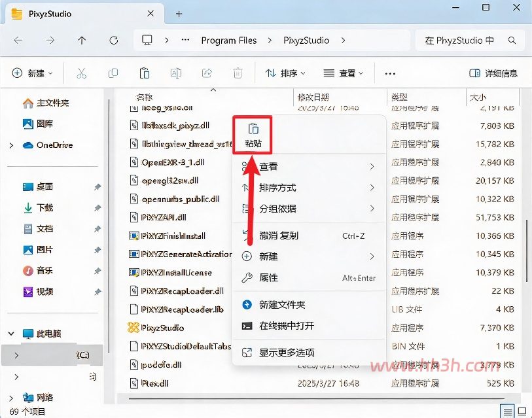
Task: Click the search magnifier icon
Action: click(512, 41)
